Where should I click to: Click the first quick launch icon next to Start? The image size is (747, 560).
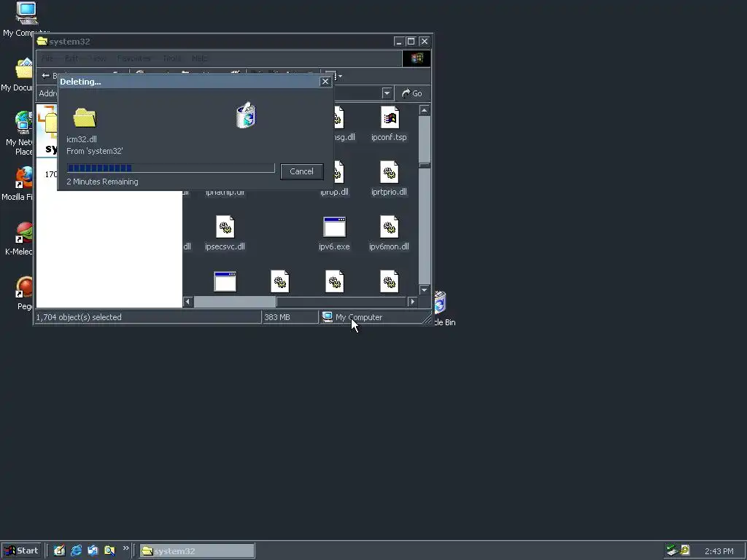[59, 551]
